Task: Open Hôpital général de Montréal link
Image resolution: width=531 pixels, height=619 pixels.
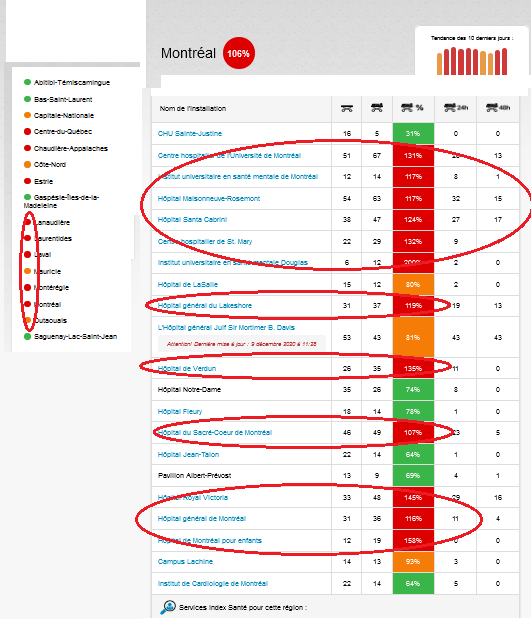Action: [x=202, y=519]
